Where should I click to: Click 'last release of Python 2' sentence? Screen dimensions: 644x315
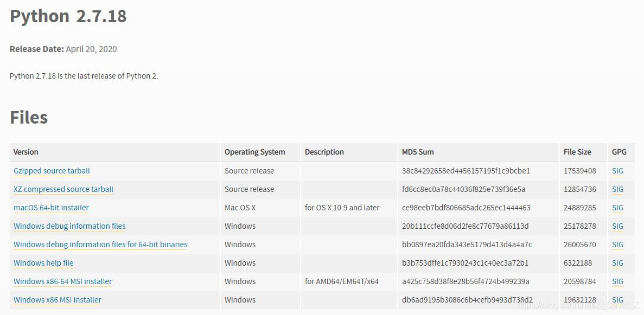coord(84,76)
